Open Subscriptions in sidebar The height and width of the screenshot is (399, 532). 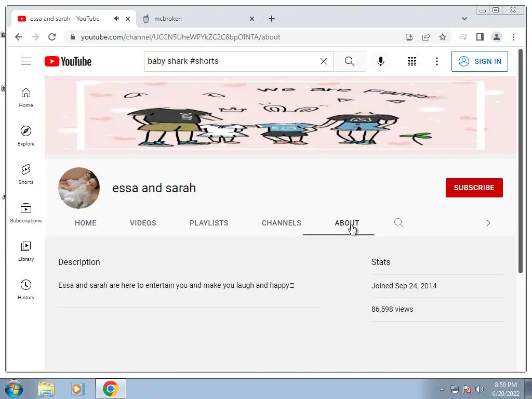[26, 212]
